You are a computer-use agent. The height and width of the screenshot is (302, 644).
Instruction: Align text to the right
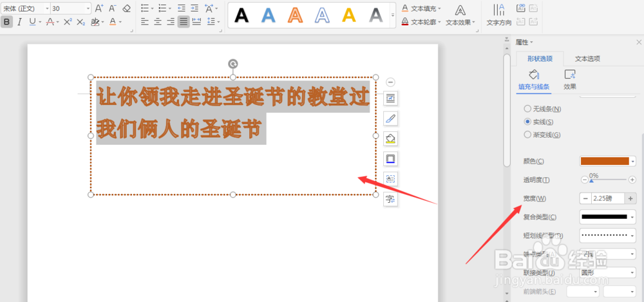tap(171, 22)
